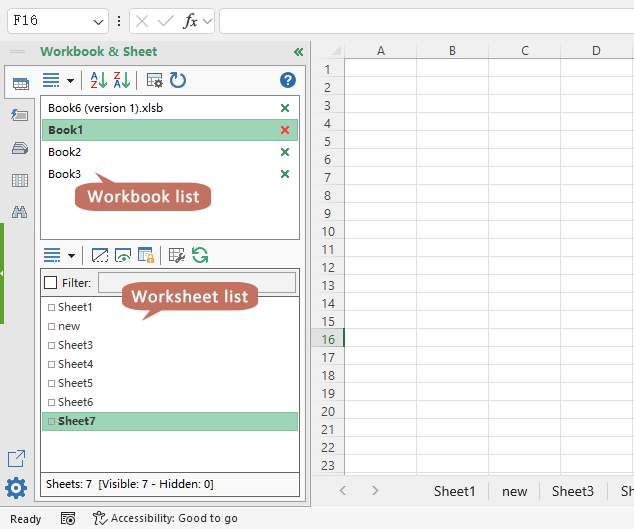
Task: Check the Sheet6 checkbox
Action: coord(51,402)
